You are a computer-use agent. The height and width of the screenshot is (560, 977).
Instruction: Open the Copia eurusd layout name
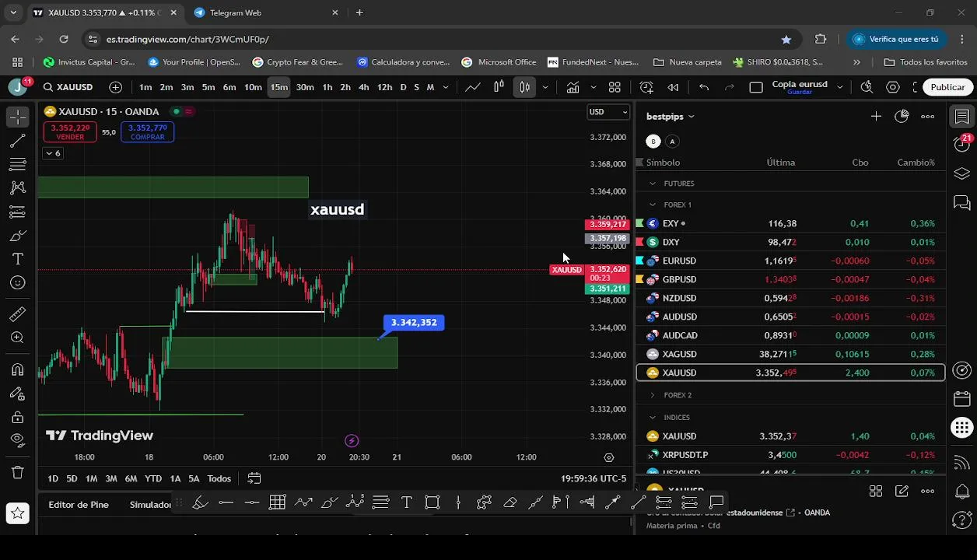(799, 87)
